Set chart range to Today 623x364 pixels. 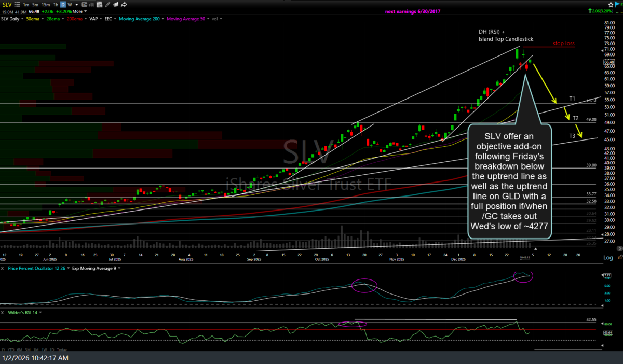point(62,351)
